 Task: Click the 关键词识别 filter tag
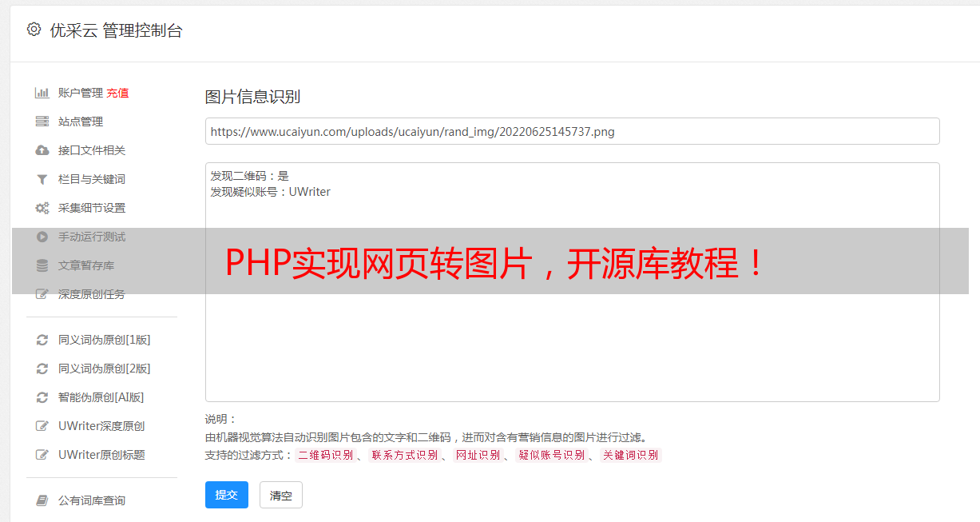[631, 455]
